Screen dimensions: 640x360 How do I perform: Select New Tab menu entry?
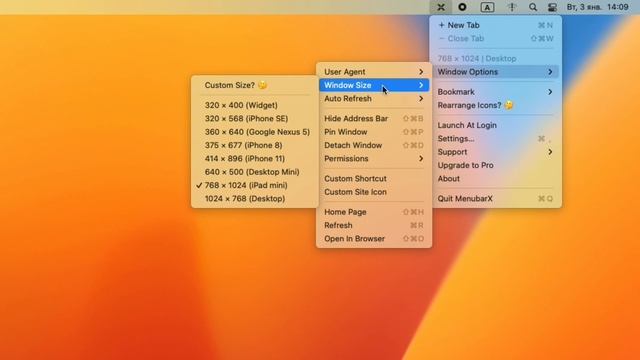coord(496,25)
